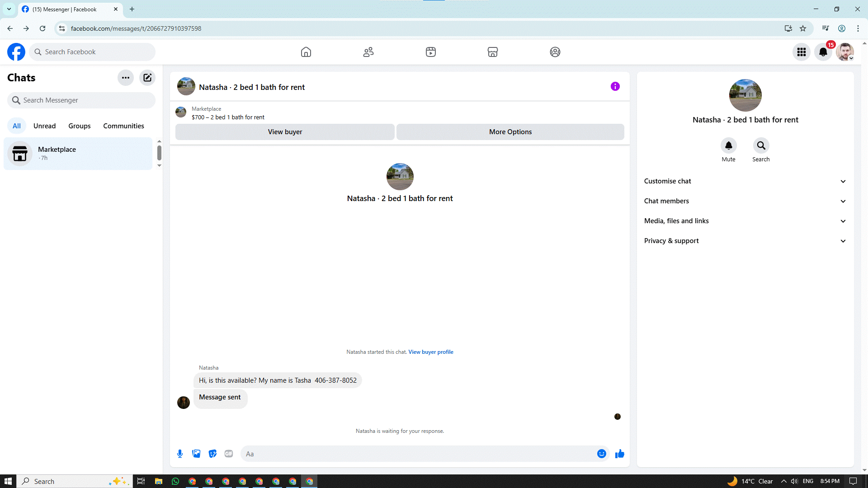This screenshot has width=868, height=488.
Task: Switch to the Communities tab
Action: click(x=123, y=126)
